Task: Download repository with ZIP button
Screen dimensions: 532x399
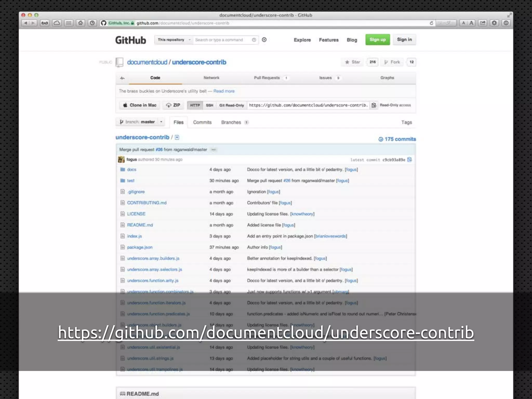Action: (173, 105)
